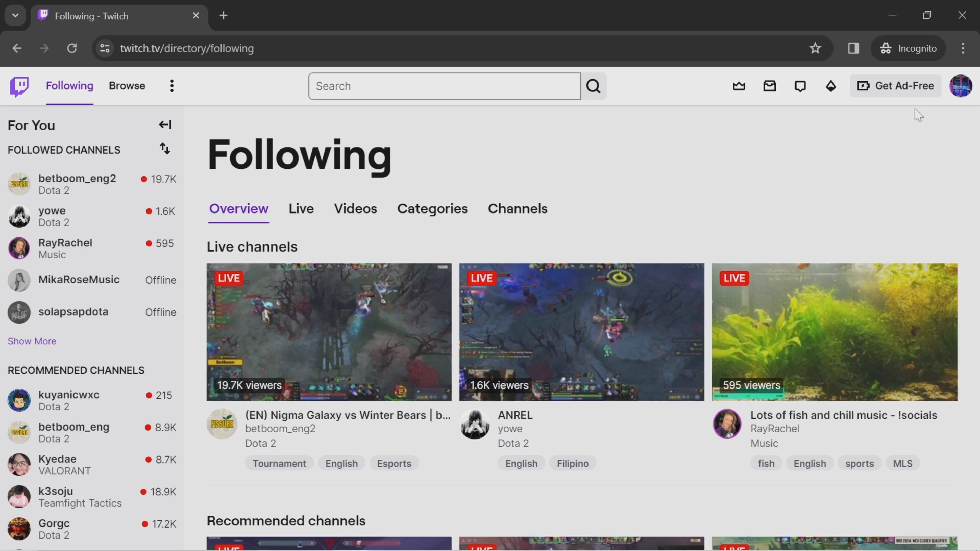Click Show More under followed channels

click(x=32, y=341)
